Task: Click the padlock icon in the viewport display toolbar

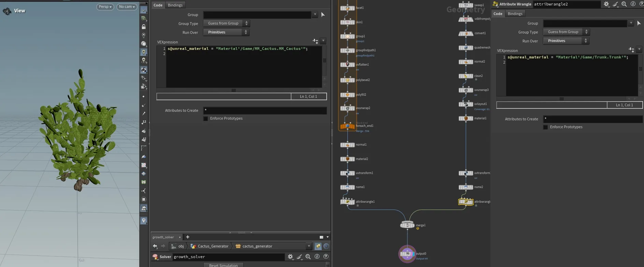Action: (144, 27)
